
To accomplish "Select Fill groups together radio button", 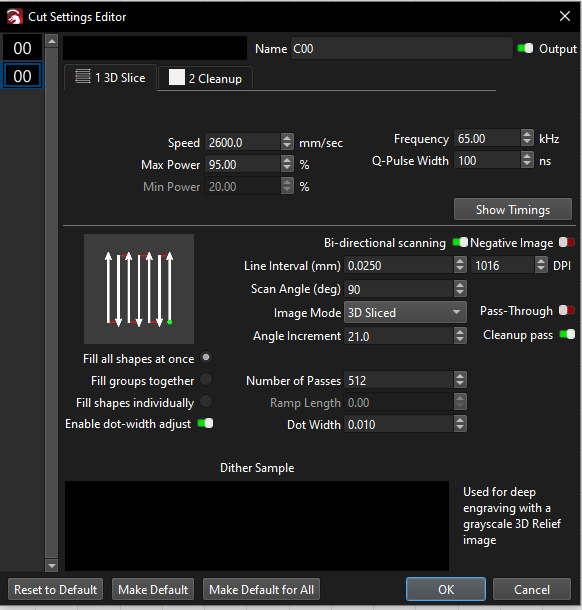I will pos(206,379).
